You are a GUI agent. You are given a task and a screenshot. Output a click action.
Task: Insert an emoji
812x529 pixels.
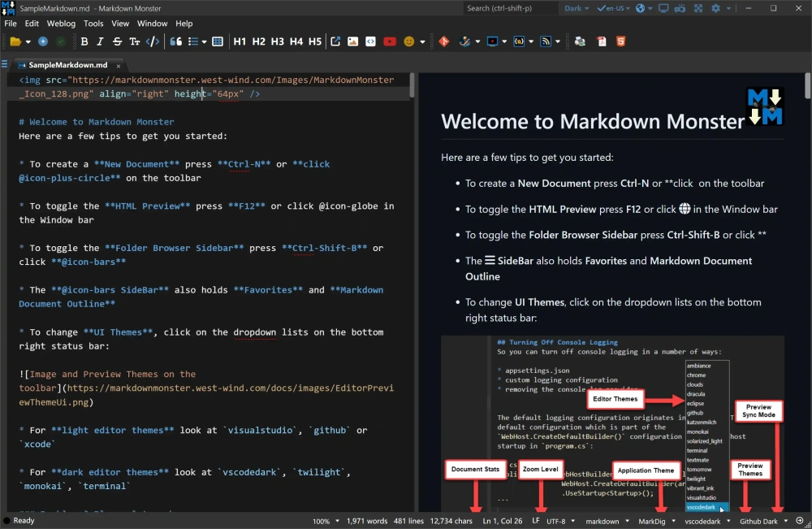click(x=409, y=41)
